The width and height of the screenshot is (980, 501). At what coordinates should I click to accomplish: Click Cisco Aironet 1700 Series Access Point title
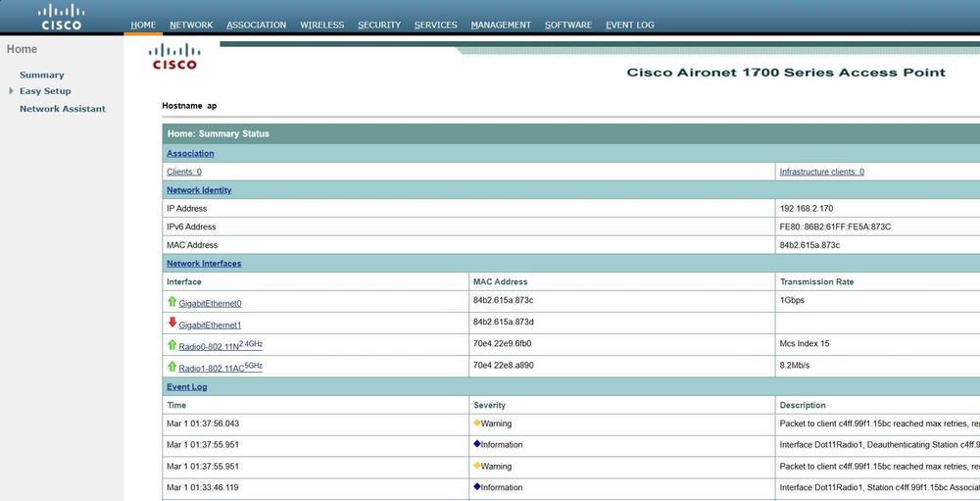click(x=786, y=73)
